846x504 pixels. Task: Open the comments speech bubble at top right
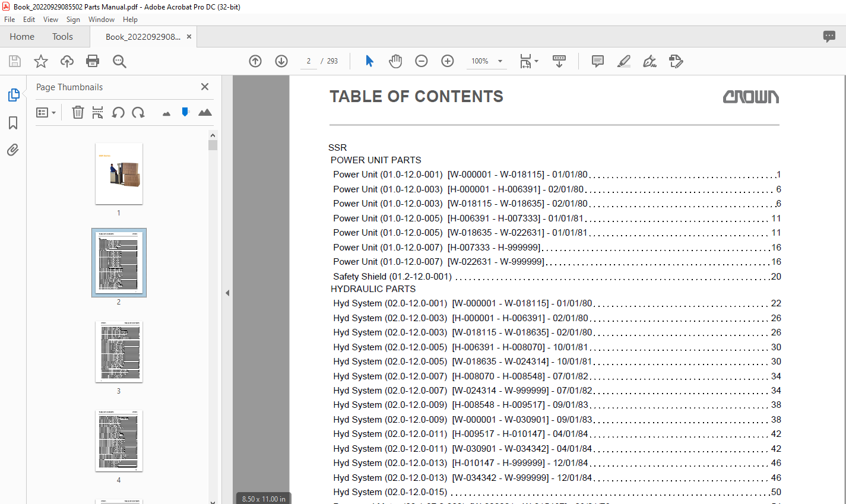pos(829,36)
